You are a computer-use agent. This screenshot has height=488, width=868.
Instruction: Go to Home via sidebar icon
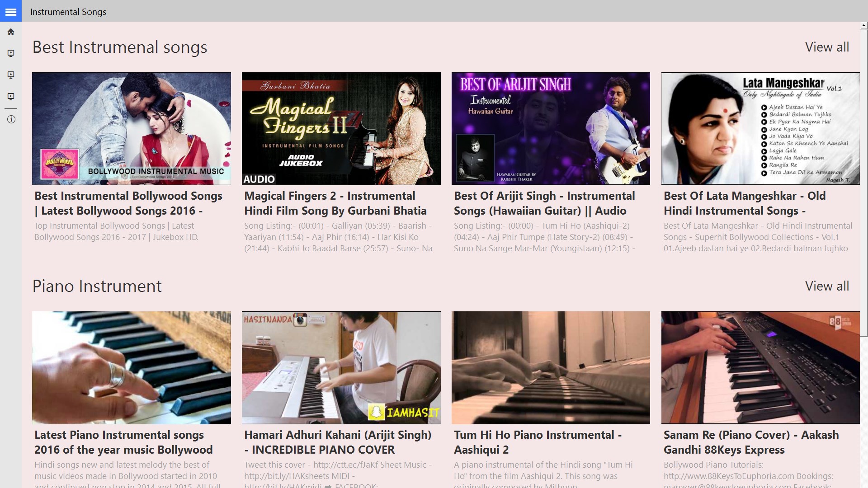[11, 32]
